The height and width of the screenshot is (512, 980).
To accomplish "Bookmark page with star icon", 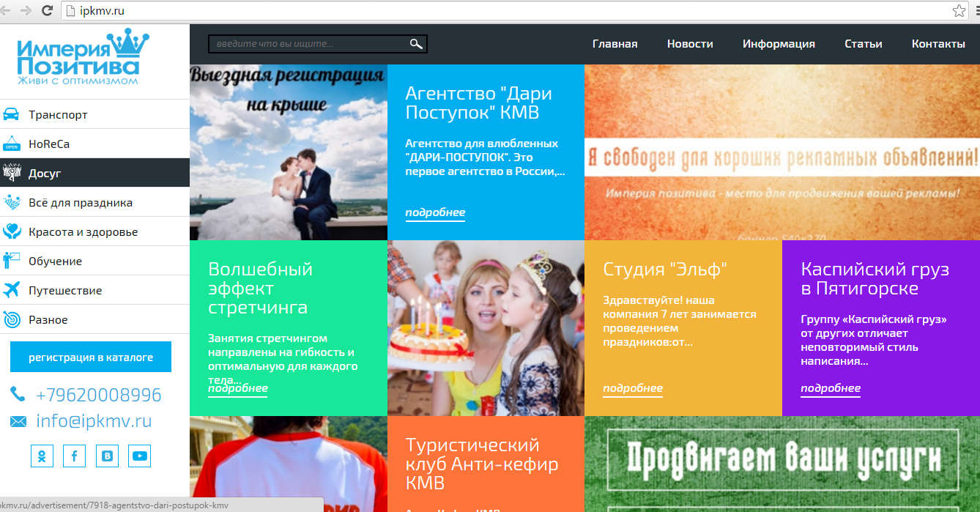I will tap(959, 11).
